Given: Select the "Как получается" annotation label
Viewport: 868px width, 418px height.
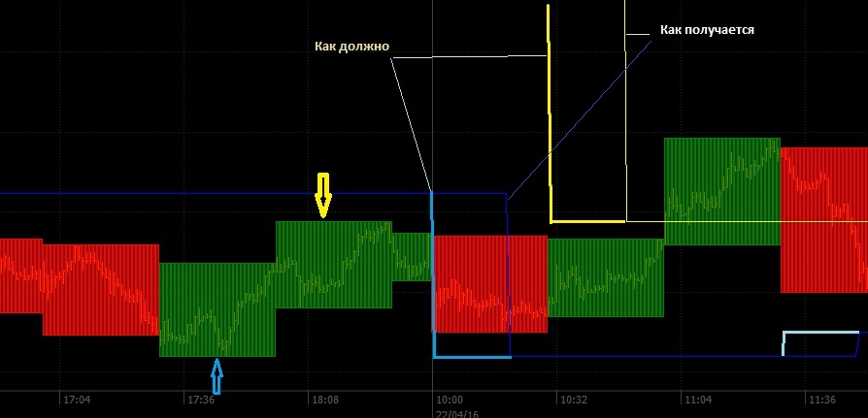Looking at the screenshot, I should [707, 30].
